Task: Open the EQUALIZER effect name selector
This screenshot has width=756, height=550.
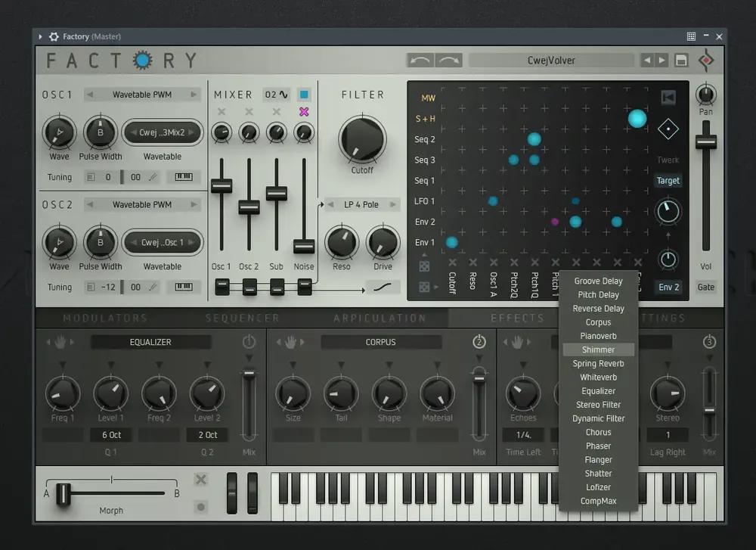Action: pyautogui.click(x=150, y=342)
